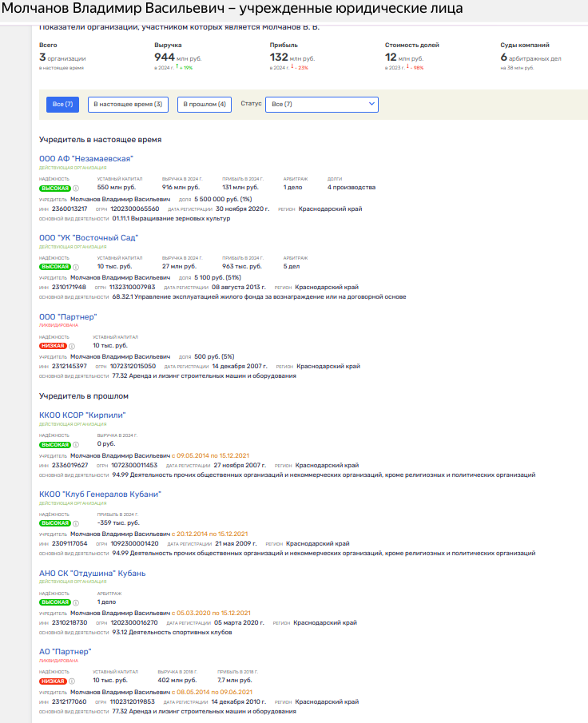Click period с 09.05.2014 по 15.12.2021
This screenshot has height=723, width=588.
pos(210,455)
